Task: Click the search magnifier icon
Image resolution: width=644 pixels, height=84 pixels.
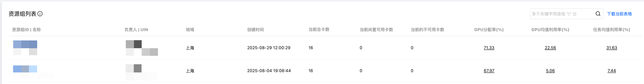Action: [598, 14]
